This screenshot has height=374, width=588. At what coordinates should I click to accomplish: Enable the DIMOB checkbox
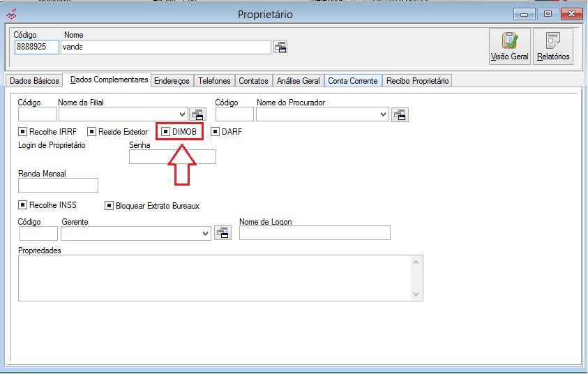[165, 132]
